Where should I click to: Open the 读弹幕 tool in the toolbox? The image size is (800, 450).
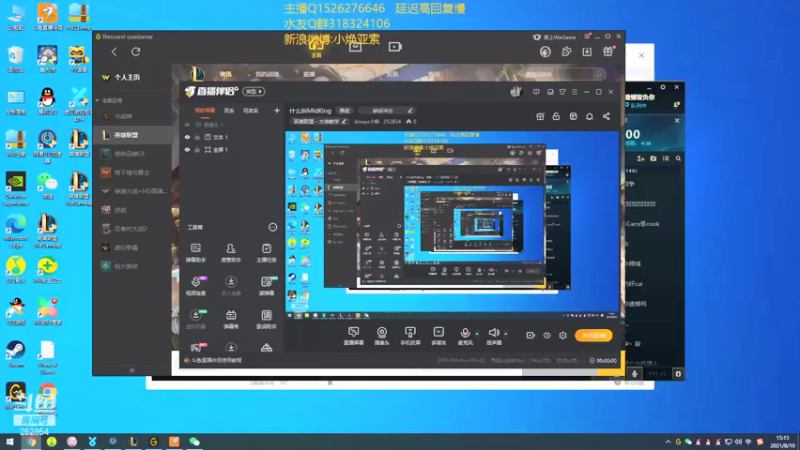tap(266, 286)
